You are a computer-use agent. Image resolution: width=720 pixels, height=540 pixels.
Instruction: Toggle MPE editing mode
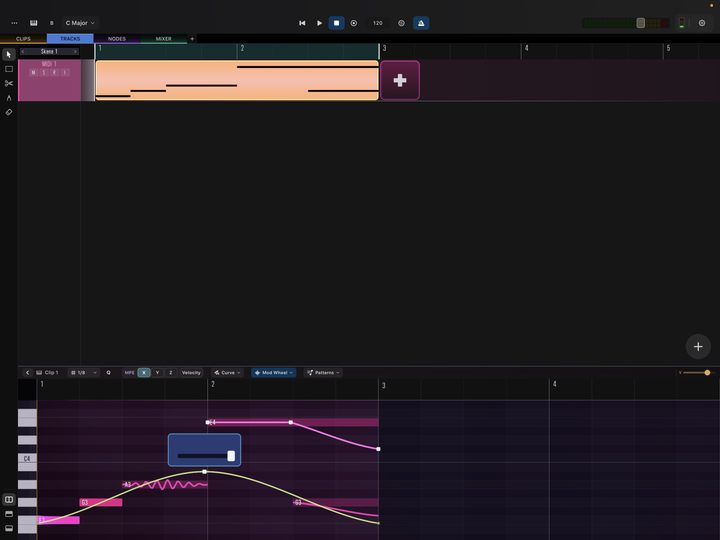tap(129, 372)
